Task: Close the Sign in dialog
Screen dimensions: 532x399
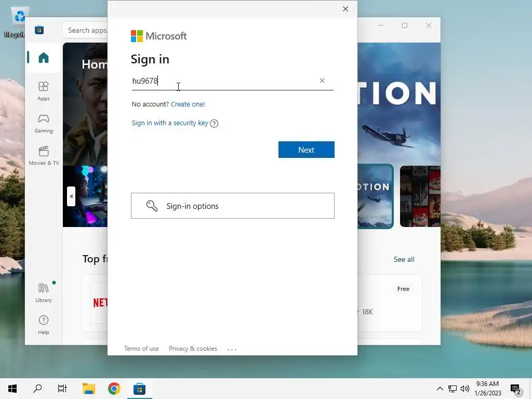Action: (x=345, y=9)
